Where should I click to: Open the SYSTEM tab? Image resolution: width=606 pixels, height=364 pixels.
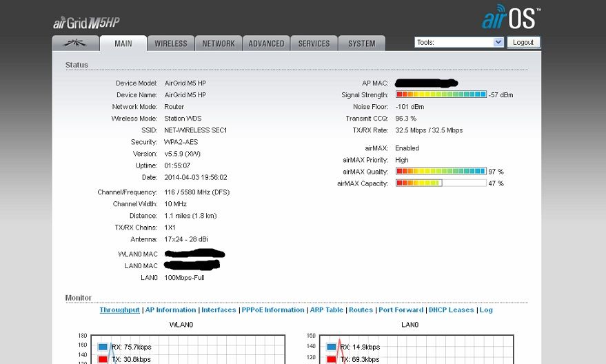pos(361,43)
